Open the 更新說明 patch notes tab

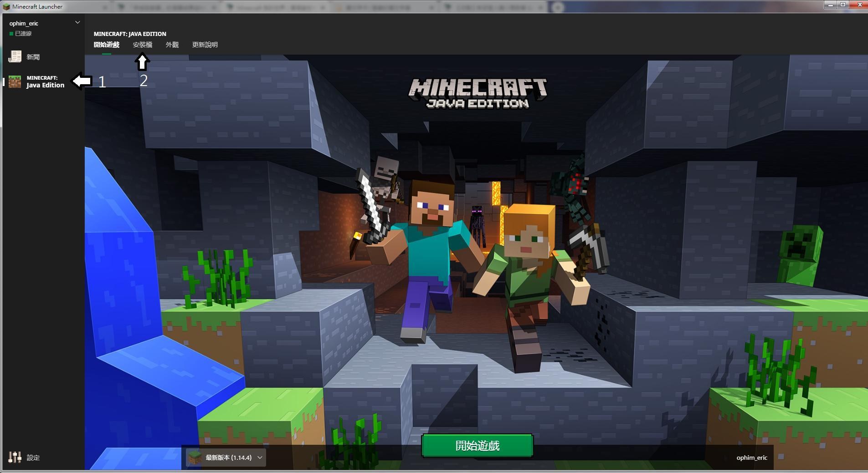pos(205,45)
